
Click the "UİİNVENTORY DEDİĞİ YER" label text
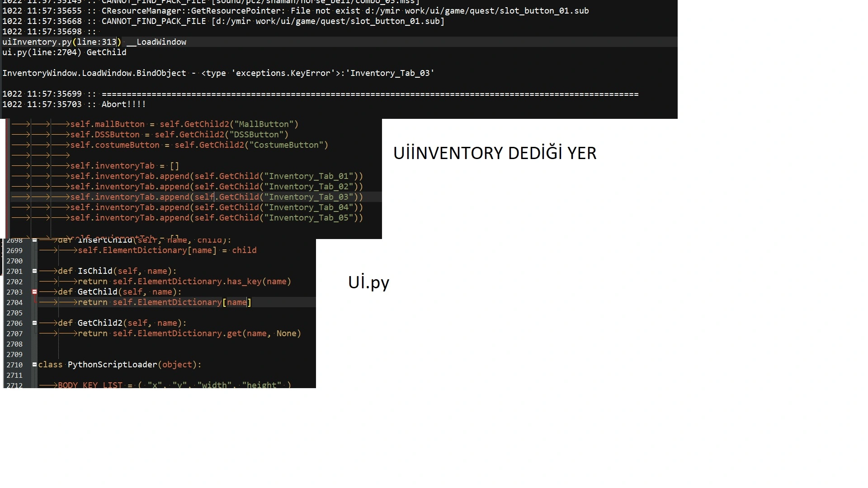(x=495, y=154)
